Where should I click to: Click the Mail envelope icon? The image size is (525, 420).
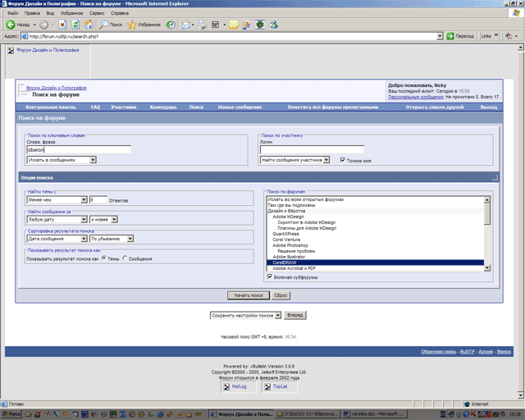pyautogui.click(x=186, y=25)
